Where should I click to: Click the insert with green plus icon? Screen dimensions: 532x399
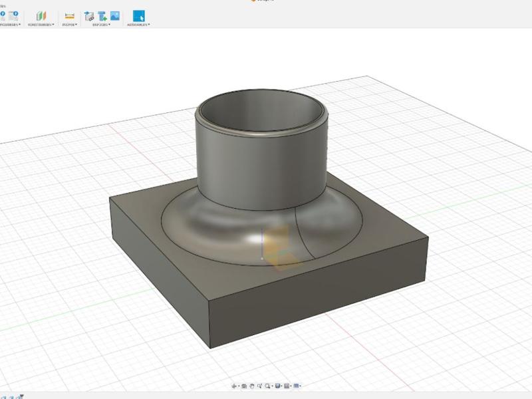point(102,16)
